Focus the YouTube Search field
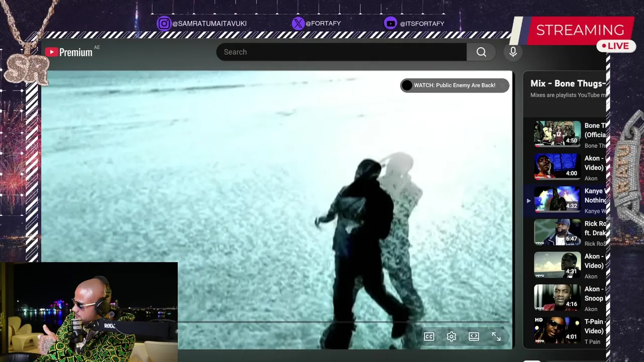Image resolution: width=644 pixels, height=362 pixels. tap(341, 52)
